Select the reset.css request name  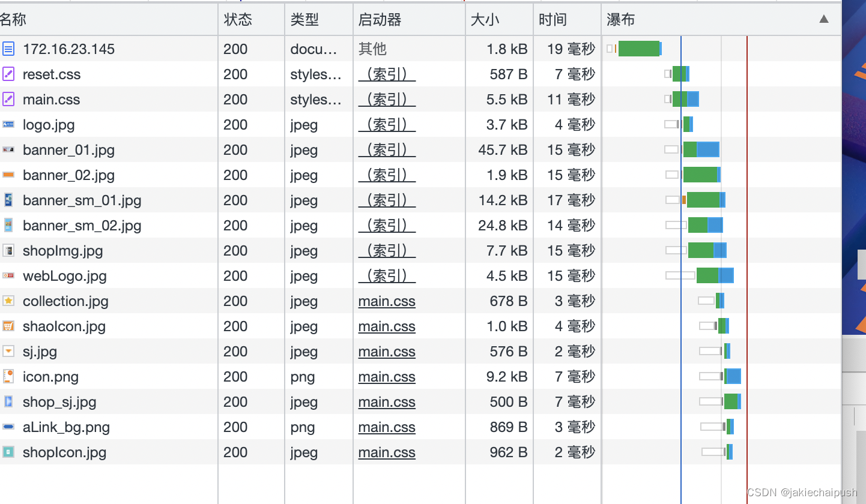click(x=52, y=74)
